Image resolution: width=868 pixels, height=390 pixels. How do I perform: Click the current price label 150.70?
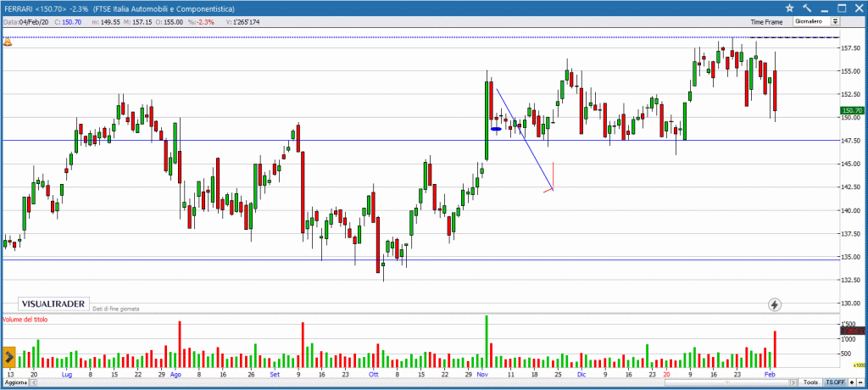[x=851, y=111]
